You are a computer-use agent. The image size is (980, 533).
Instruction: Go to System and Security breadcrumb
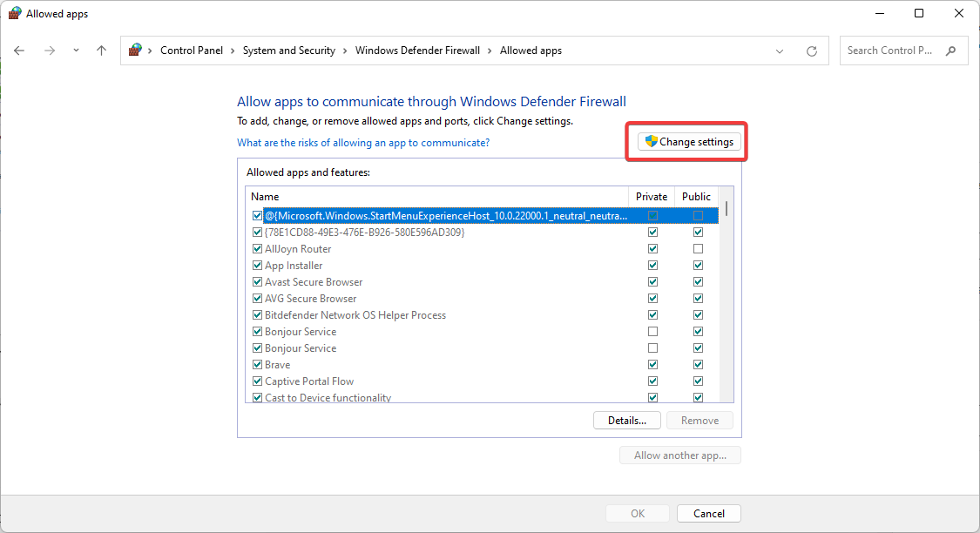pyautogui.click(x=288, y=51)
